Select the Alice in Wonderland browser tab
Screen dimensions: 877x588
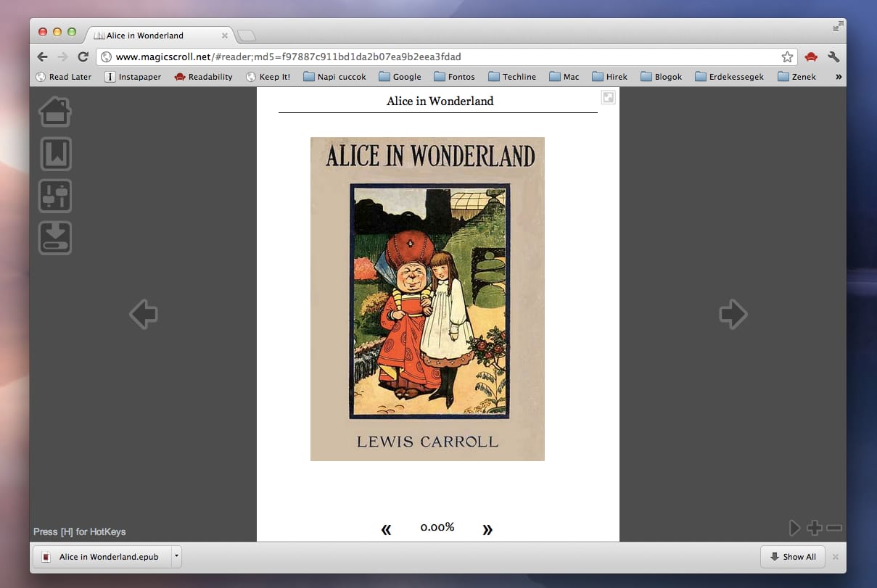point(157,36)
